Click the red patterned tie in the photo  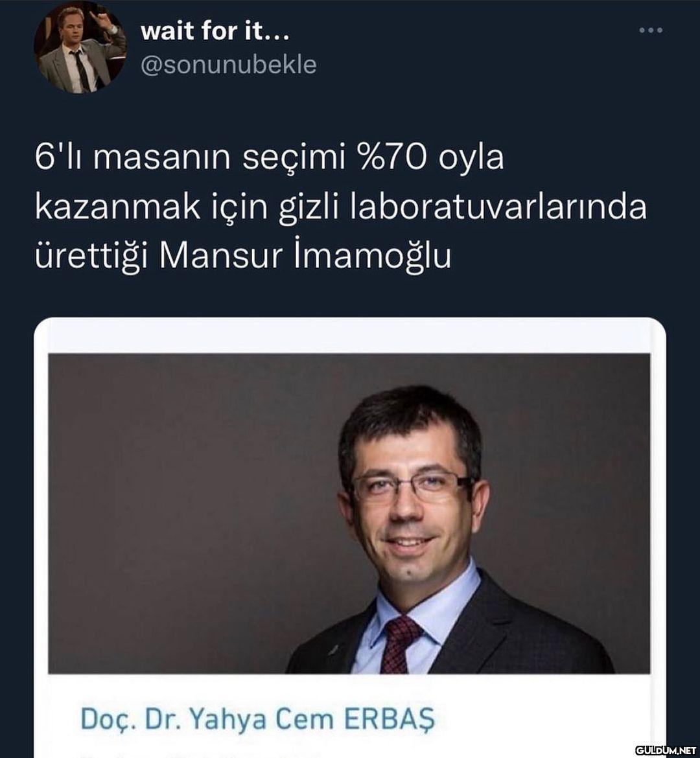tap(400, 645)
